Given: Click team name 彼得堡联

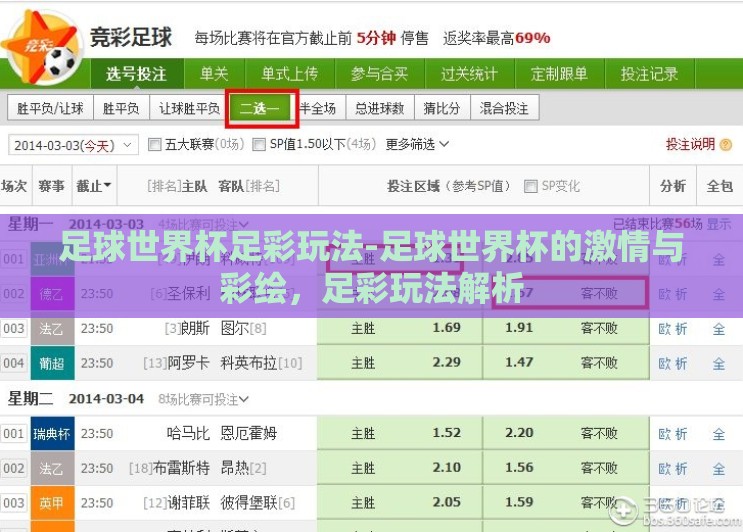Looking at the screenshot, I should [249, 502].
